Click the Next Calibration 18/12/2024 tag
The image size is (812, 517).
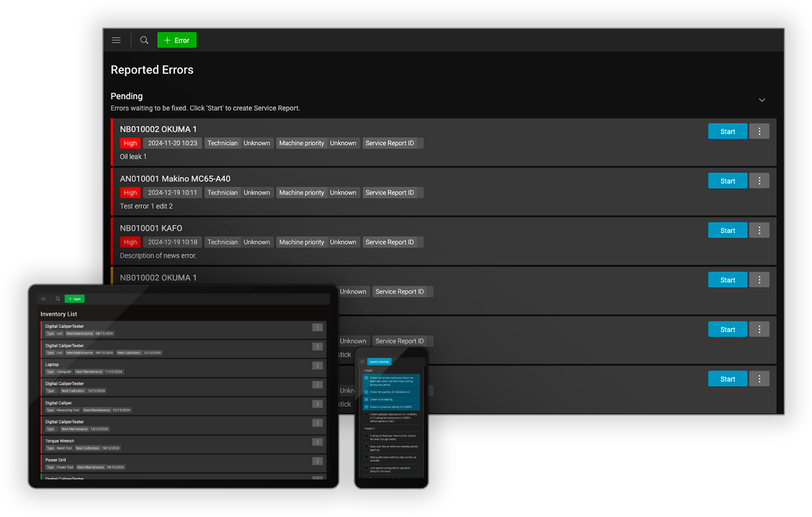pos(98,448)
